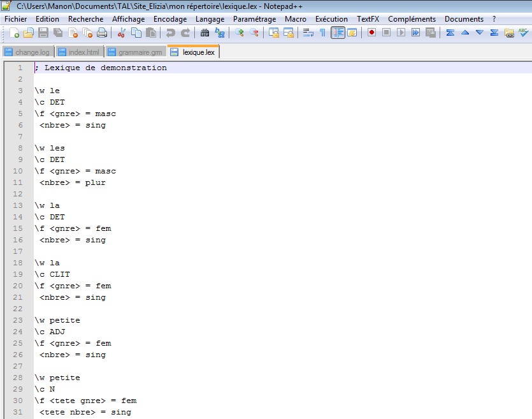Click the '\f <tete gnre> = fem' line
Screen dimensions: 532x419
(x=85, y=401)
